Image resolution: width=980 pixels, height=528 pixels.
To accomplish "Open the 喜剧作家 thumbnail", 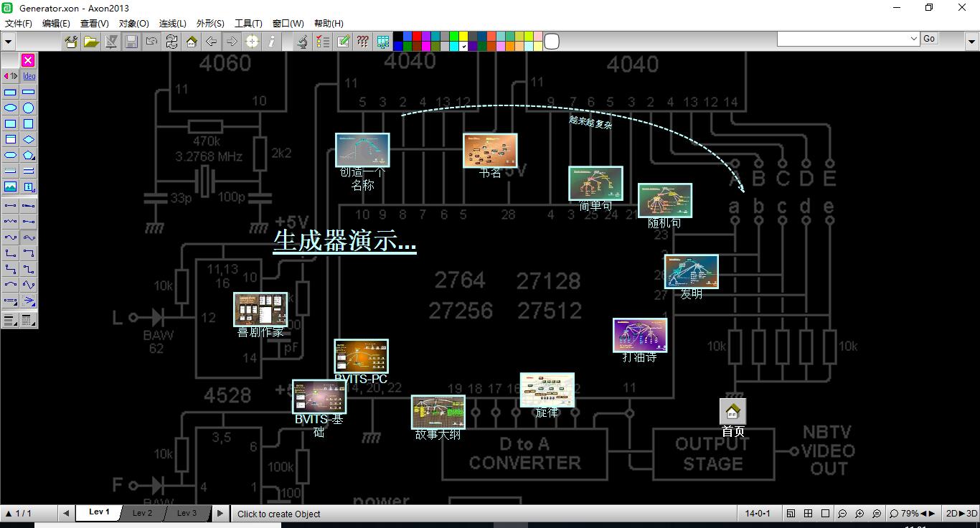I will (260, 309).
